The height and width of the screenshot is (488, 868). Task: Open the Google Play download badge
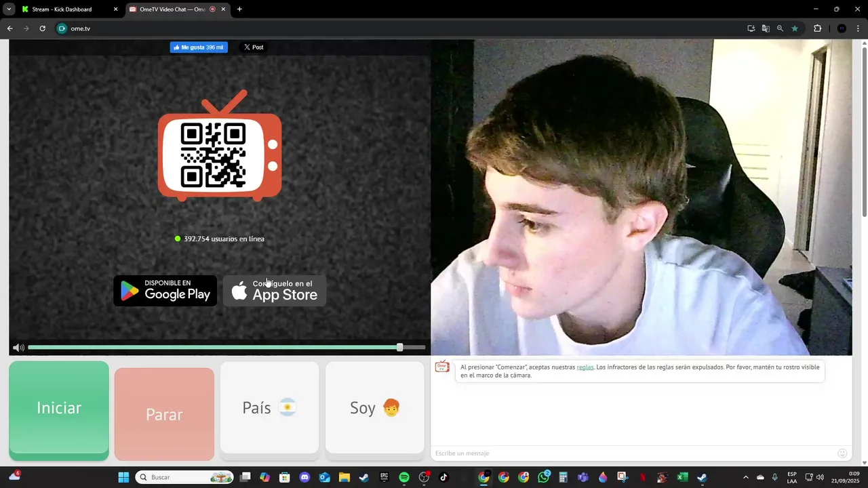165,291
